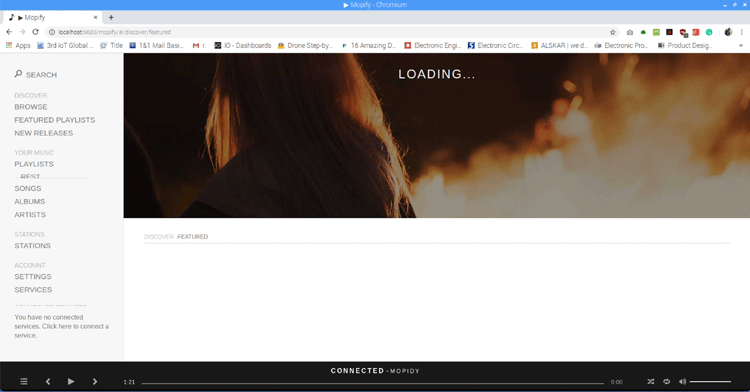Go forward in browser history
Viewport: 750px width, 392px height.
22,32
